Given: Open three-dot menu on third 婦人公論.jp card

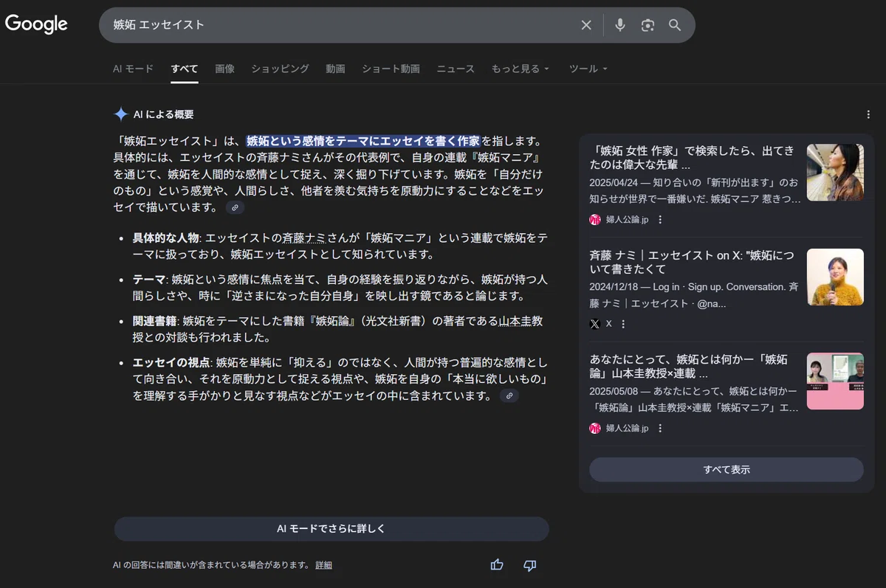Looking at the screenshot, I should [660, 428].
